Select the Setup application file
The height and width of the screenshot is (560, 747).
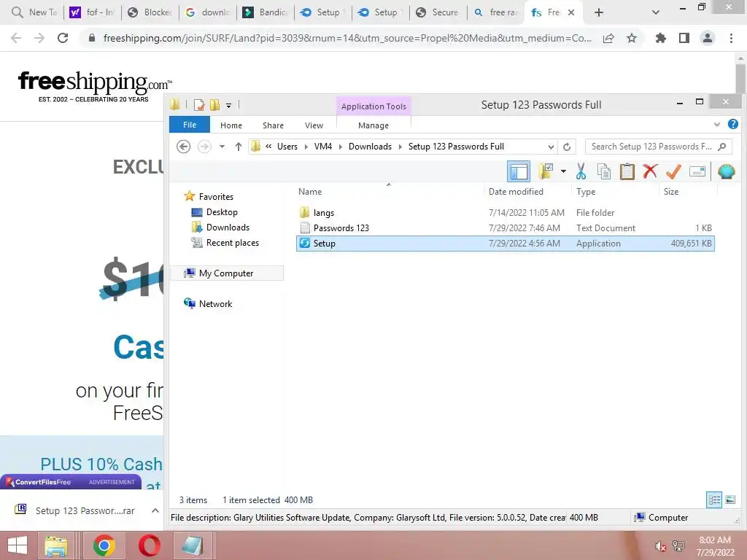(505, 244)
